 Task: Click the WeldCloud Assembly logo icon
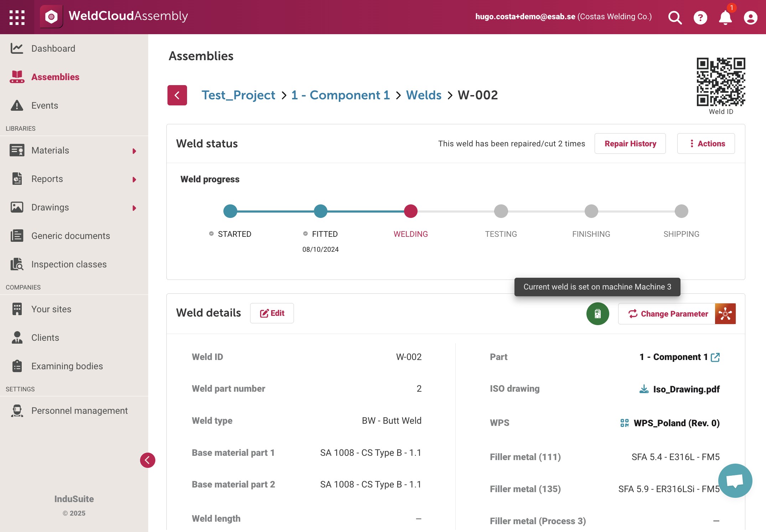(51, 16)
